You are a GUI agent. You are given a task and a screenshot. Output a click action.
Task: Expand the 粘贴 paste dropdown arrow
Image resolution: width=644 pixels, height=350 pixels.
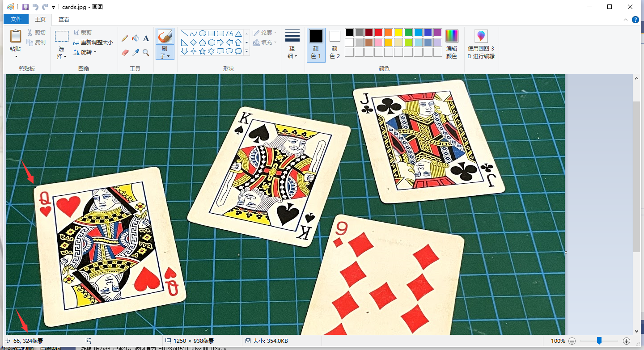click(16, 56)
